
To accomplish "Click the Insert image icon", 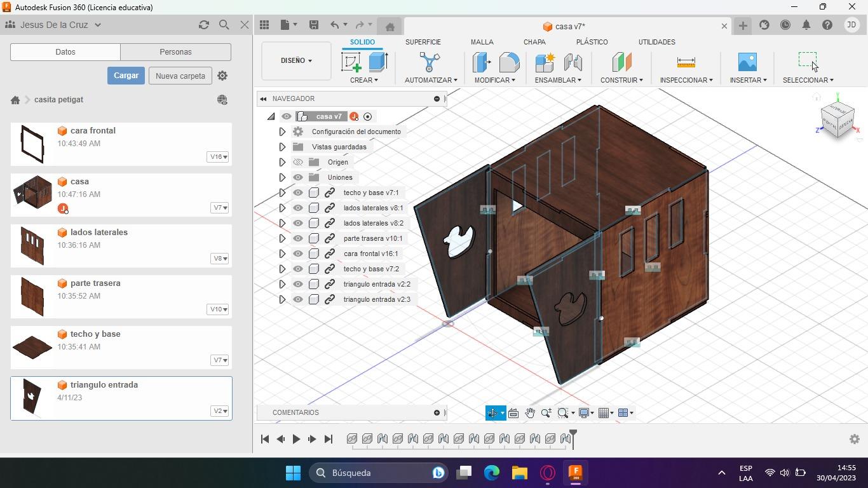I will pyautogui.click(x=747, y=62).
